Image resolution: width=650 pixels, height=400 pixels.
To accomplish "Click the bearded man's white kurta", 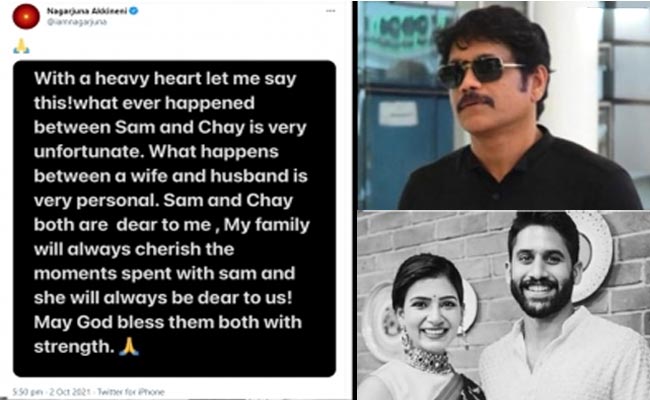I will click(x=564, y=356).
